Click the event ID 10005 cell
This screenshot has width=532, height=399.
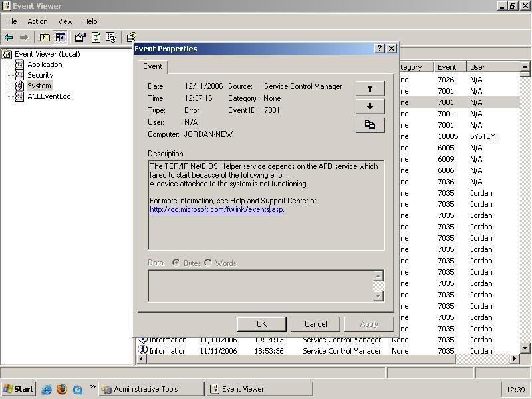(x=448, y=136)
